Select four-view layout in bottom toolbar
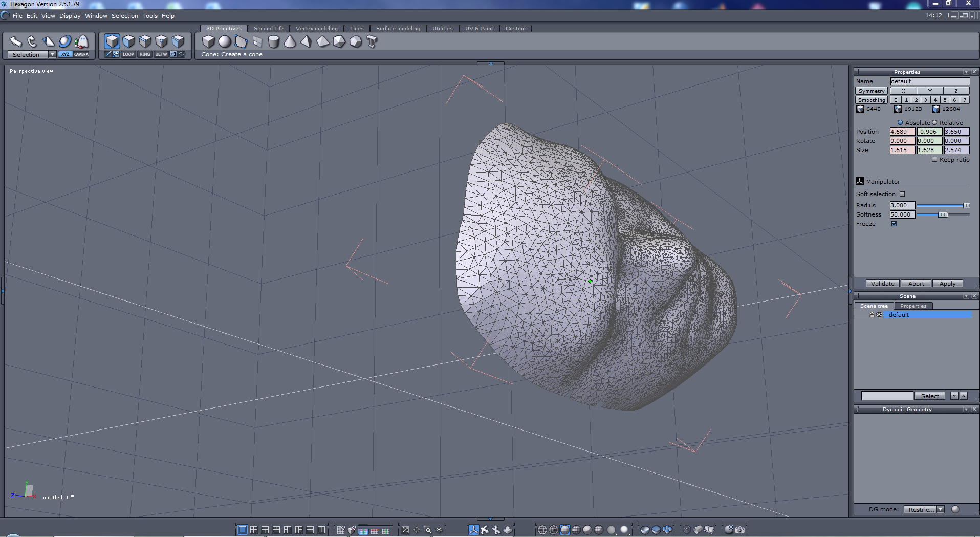The height and width of the screenshot is (537, 980). click(x=254, y=530)
